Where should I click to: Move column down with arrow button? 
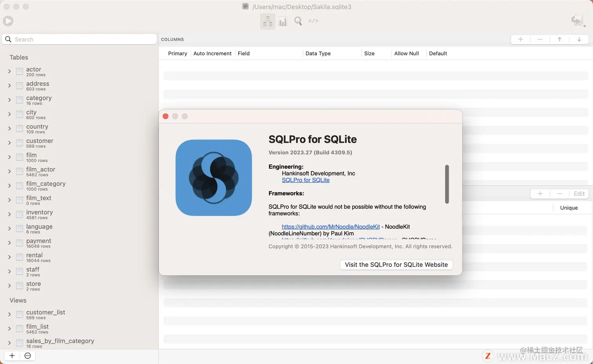tap(579, 39)
